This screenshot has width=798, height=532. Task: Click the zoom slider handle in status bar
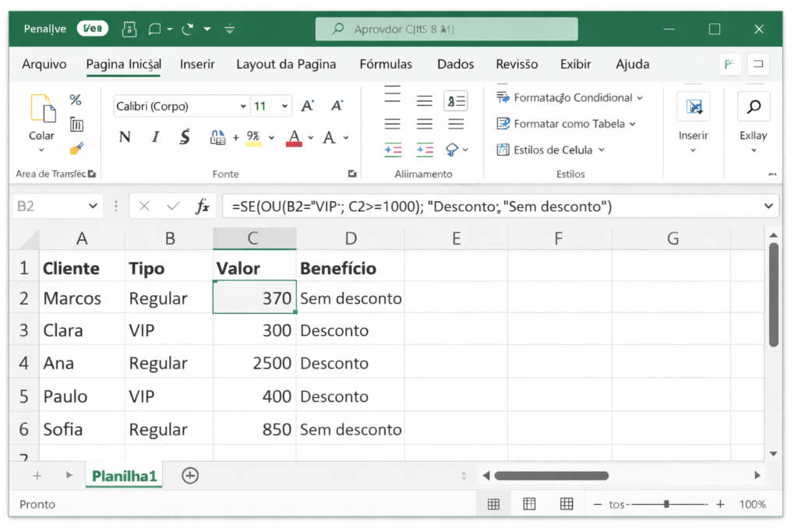666,504
